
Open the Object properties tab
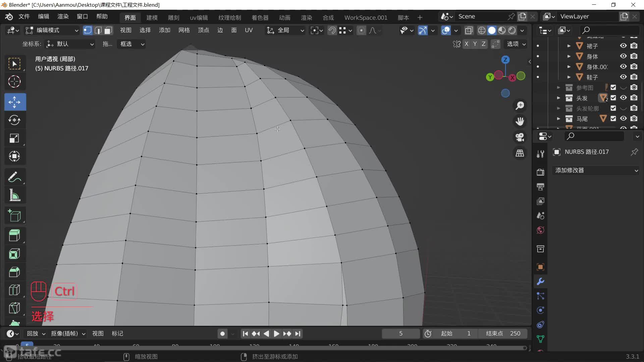pos(540,267)
